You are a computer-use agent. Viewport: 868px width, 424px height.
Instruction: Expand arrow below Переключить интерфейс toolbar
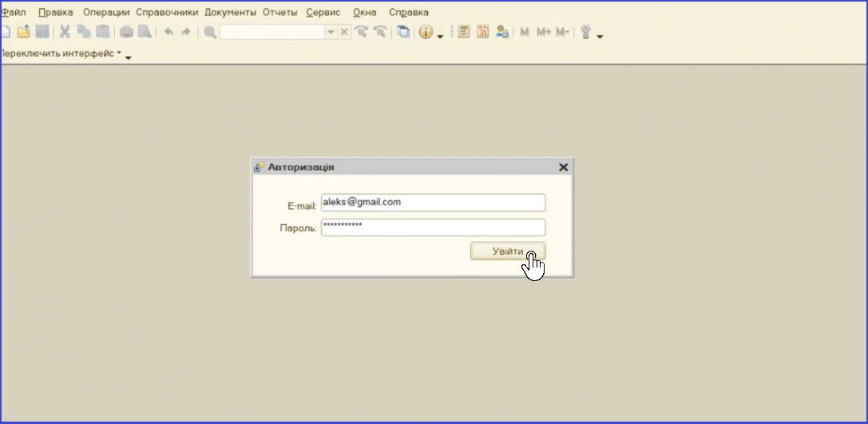tap(129, 57)
